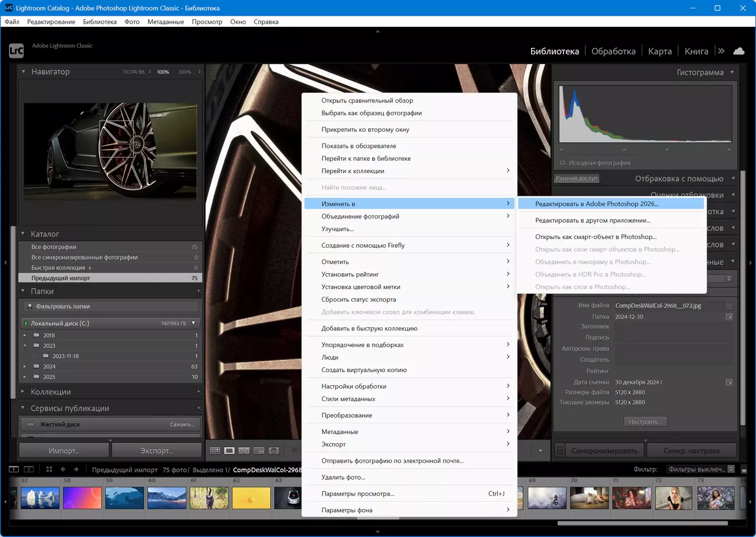Open Compare view XY icon
The width and height of the screenshot is (756, 537).
244,451
